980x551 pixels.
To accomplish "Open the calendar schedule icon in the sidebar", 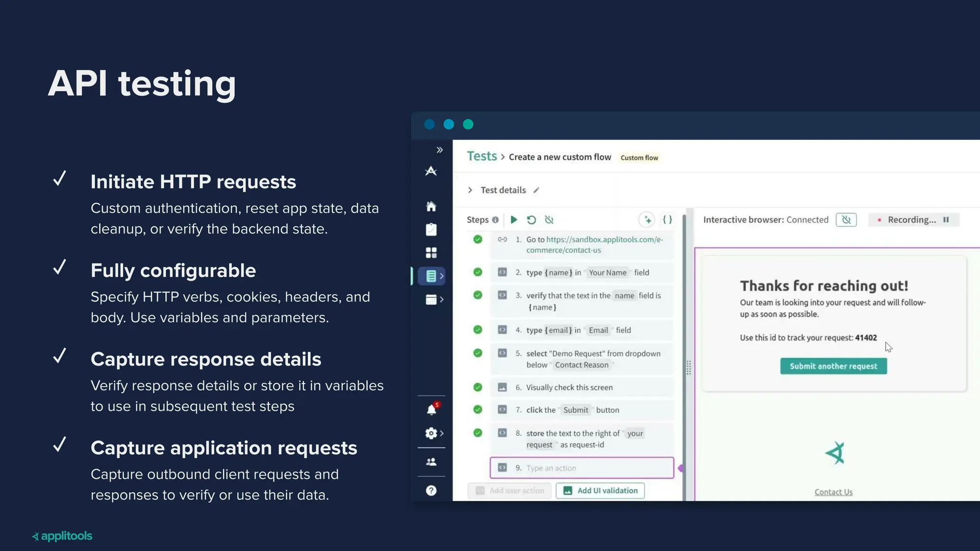I will [431, 299].
